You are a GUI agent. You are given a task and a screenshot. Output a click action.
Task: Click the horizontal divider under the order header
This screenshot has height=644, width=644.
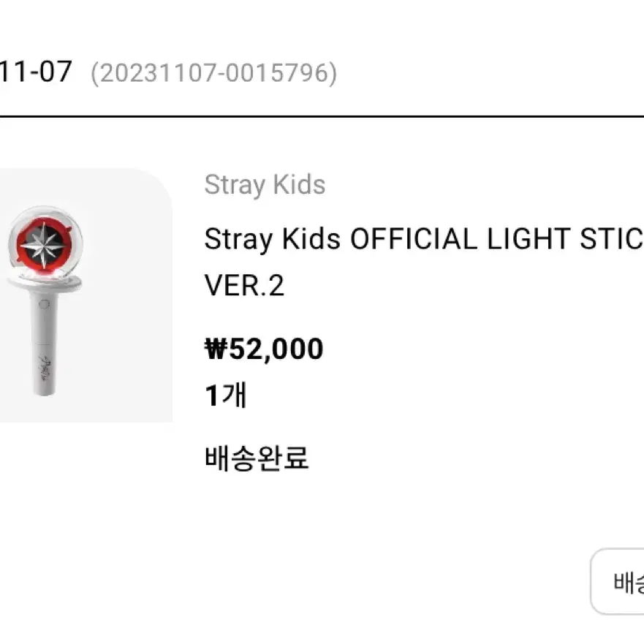pyautogui.click(x=322, y=117)
